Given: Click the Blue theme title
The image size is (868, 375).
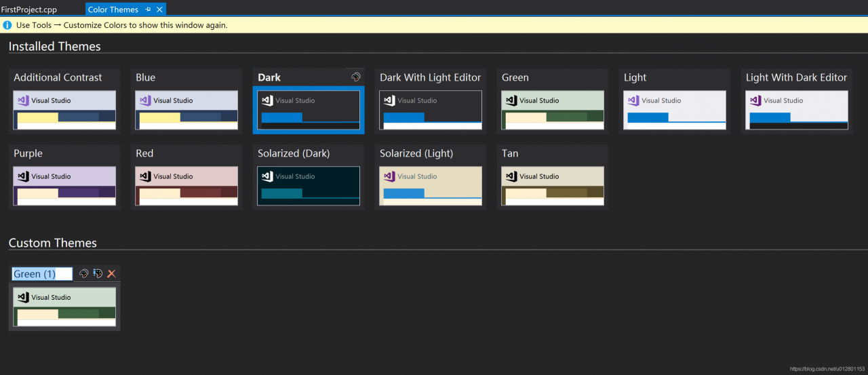Looking at the screenshot, I should coord(145,77).
